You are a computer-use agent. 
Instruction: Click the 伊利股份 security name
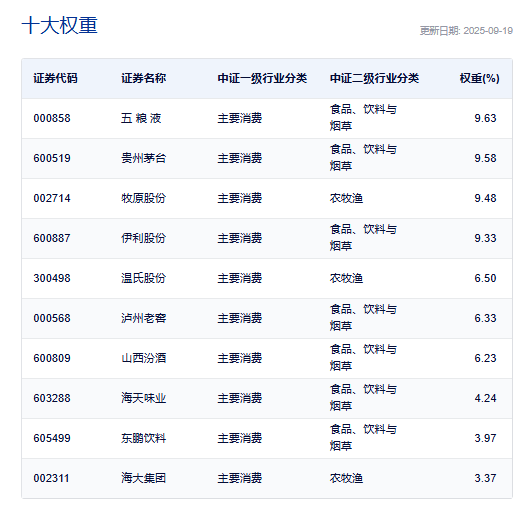[x=143, y=238]
